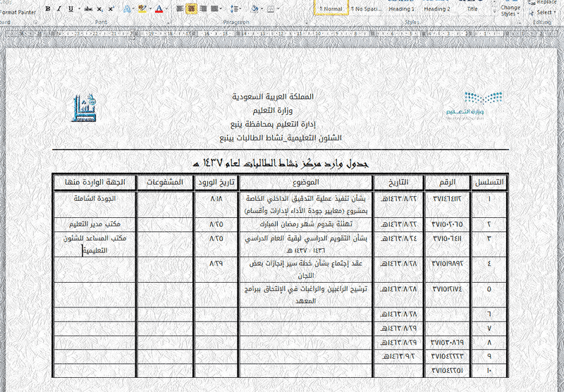This screenshot has height=392, width=564.
Task: Apply Superscript formatting
Action: pos(111,9)
